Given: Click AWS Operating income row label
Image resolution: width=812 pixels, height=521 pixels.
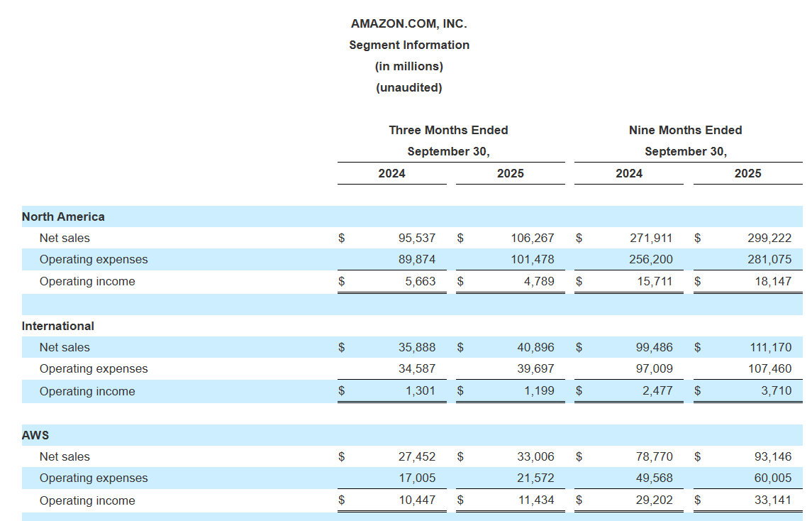Looking at the screenshot, I should click(x=87, y=500).
